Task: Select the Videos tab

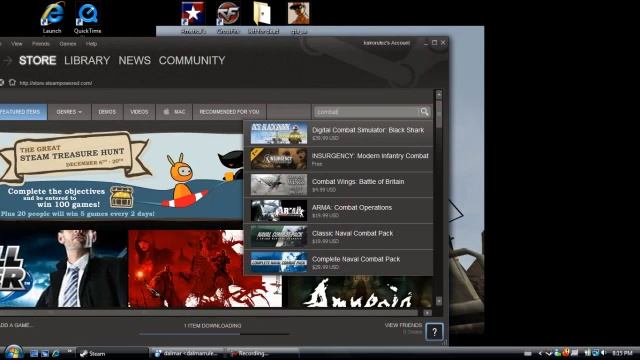Action: tap(139, 111)
